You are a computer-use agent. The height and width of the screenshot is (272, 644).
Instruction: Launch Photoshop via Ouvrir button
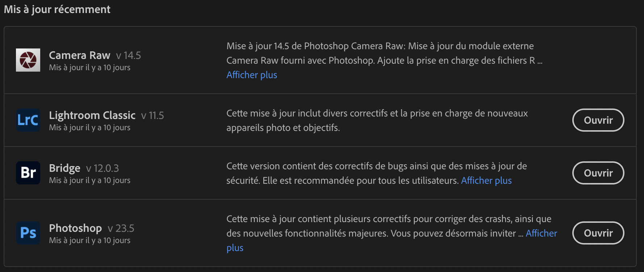click(598, 233)
